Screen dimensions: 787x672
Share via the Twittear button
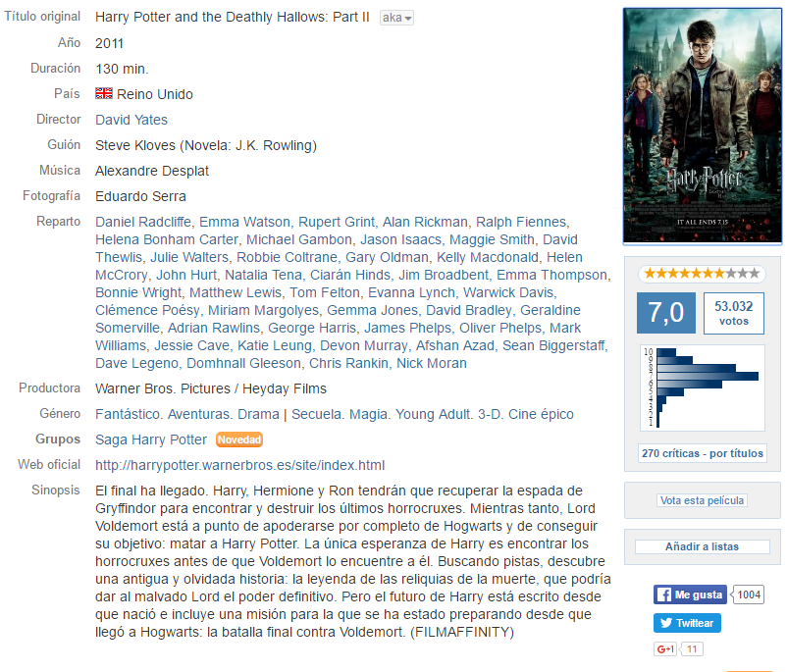[687, 623]
